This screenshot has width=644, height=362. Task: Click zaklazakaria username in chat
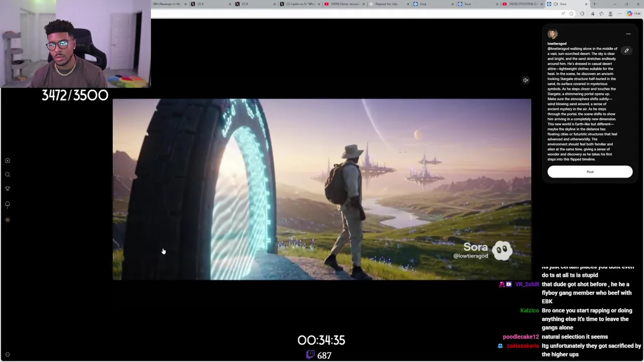523,346
